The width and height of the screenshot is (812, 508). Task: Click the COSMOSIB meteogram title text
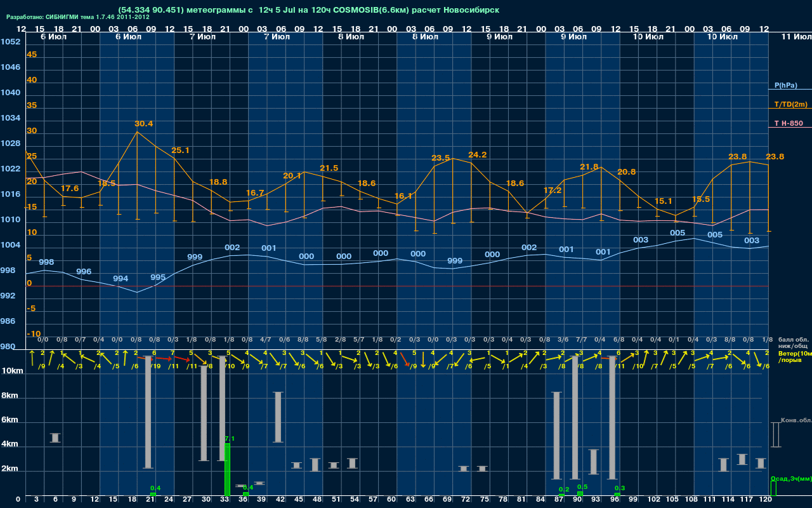click(x=308, y=10)
